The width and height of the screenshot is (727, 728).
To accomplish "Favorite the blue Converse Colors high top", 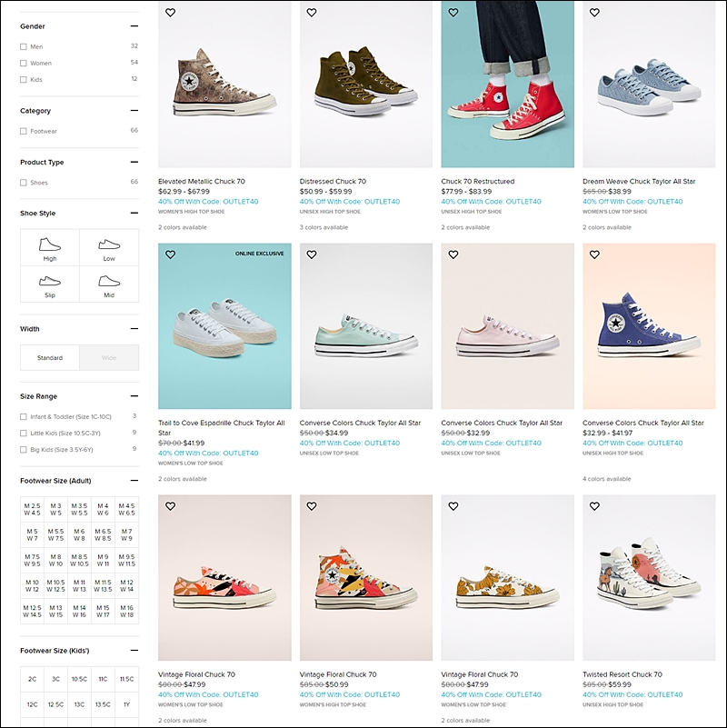I will (594, 254).
